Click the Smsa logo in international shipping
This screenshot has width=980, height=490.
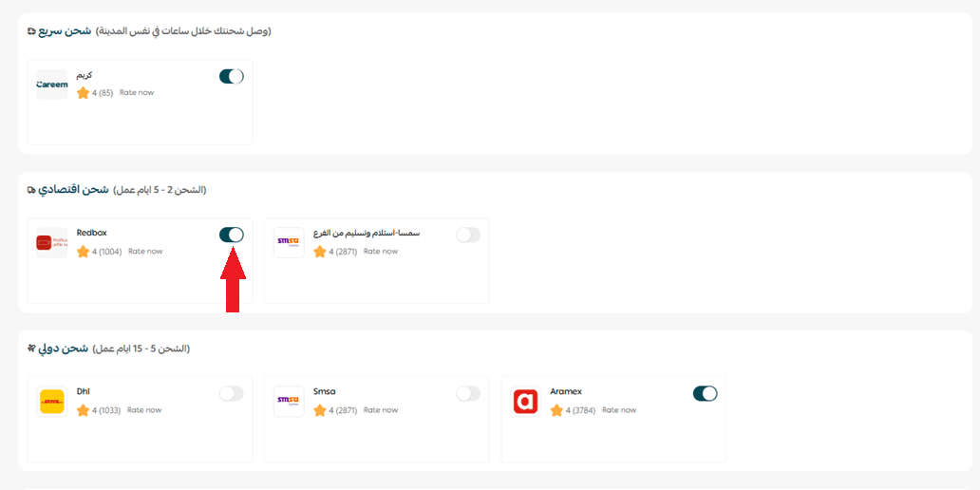pyautogui.click(x=289, y=402)
